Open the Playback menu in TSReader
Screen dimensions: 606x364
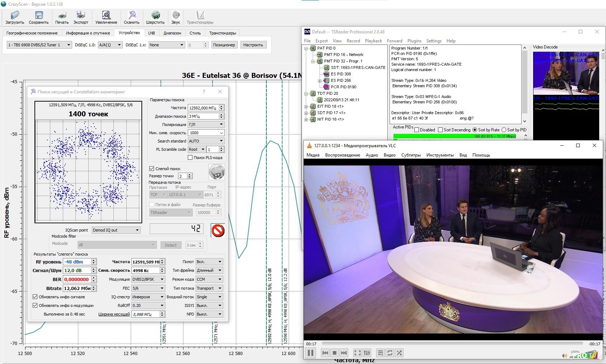[373, 41]
